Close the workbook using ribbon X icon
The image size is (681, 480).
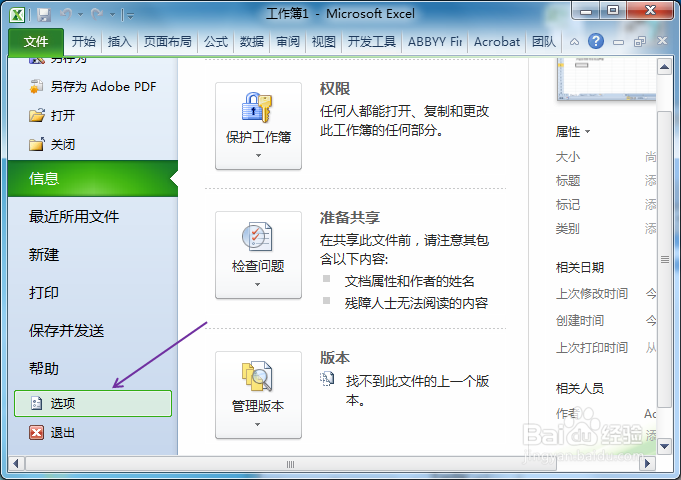(x=662, y=41)
